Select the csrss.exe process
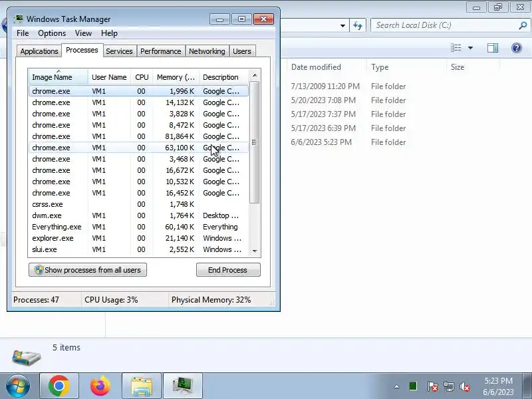This screenshot has height=399, width=532. (x=138, y=204)
